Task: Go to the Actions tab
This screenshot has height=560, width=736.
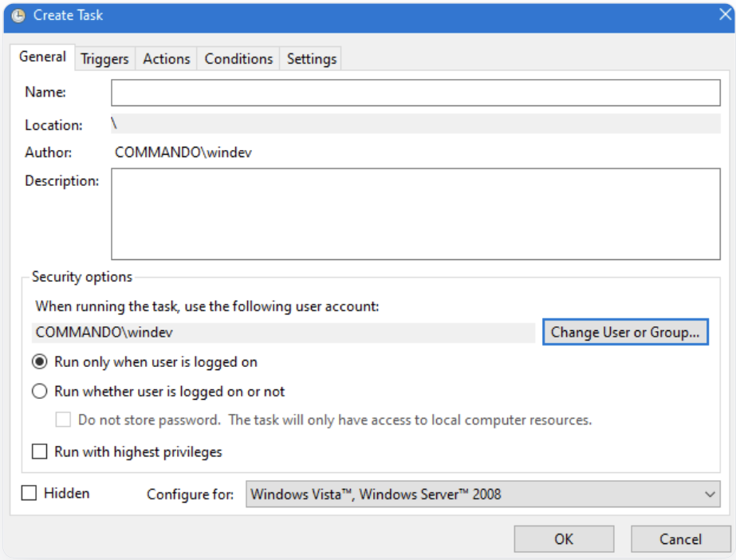Action: point(167,59)
